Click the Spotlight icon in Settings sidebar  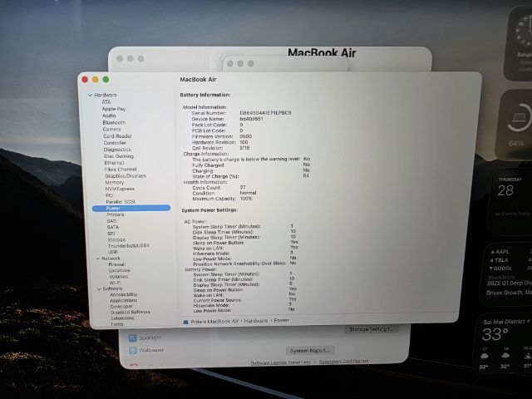(133, 338)
